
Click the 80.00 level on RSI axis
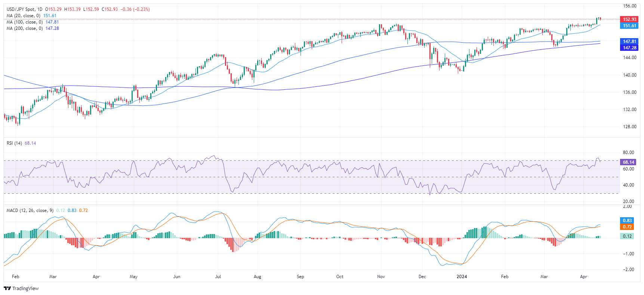(x=628, y=153)
